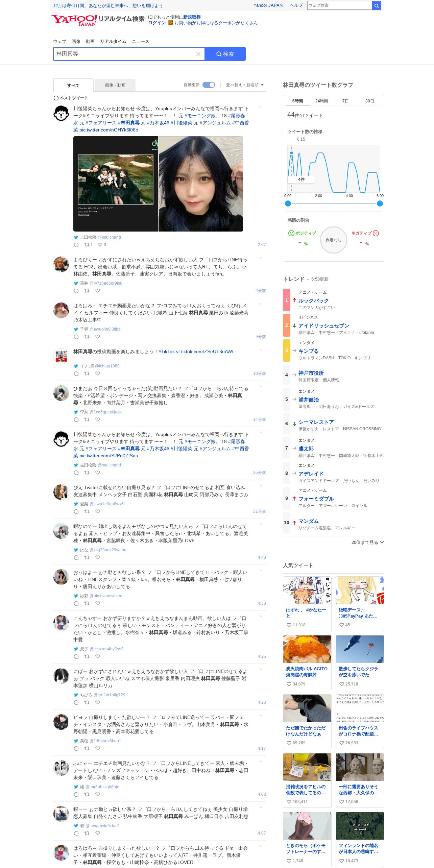Click the data point marker on the tweet graph
Screen dimensions: 434x868
[291, 153]
